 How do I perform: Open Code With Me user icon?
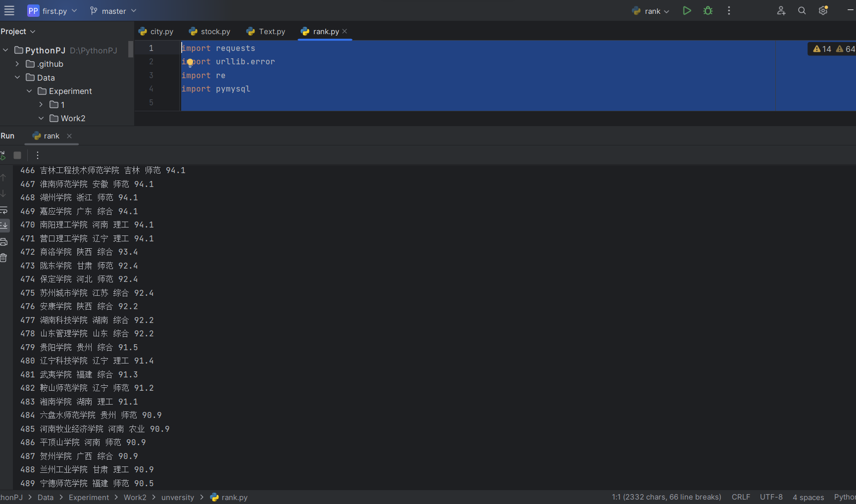point(781,10)
